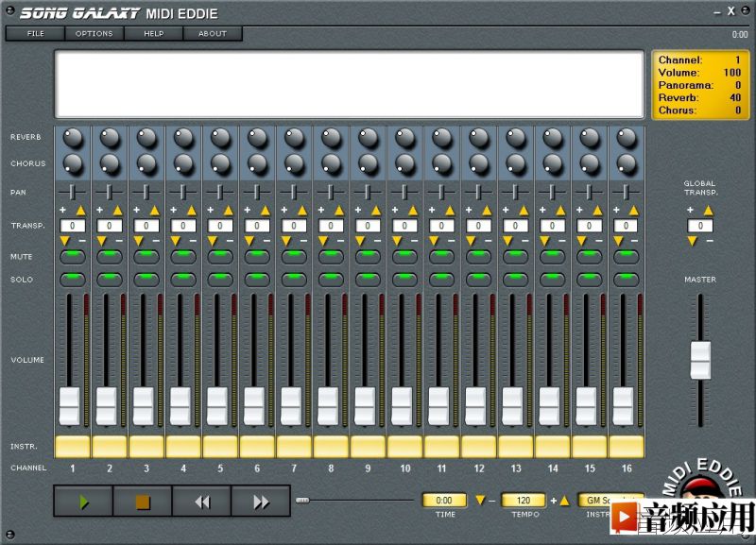
Task: Click the chorus knob for channel 10
Action: [x=405, y=163]
